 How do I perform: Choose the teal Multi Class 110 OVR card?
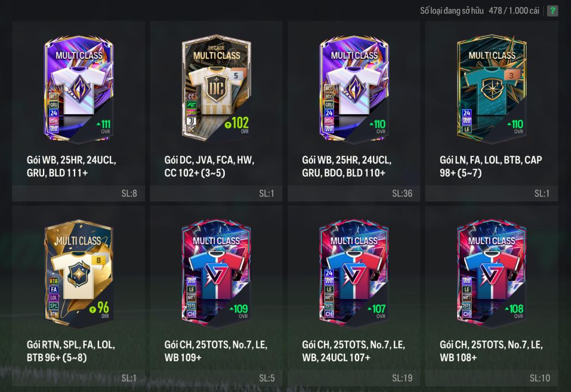coord(492,88)
